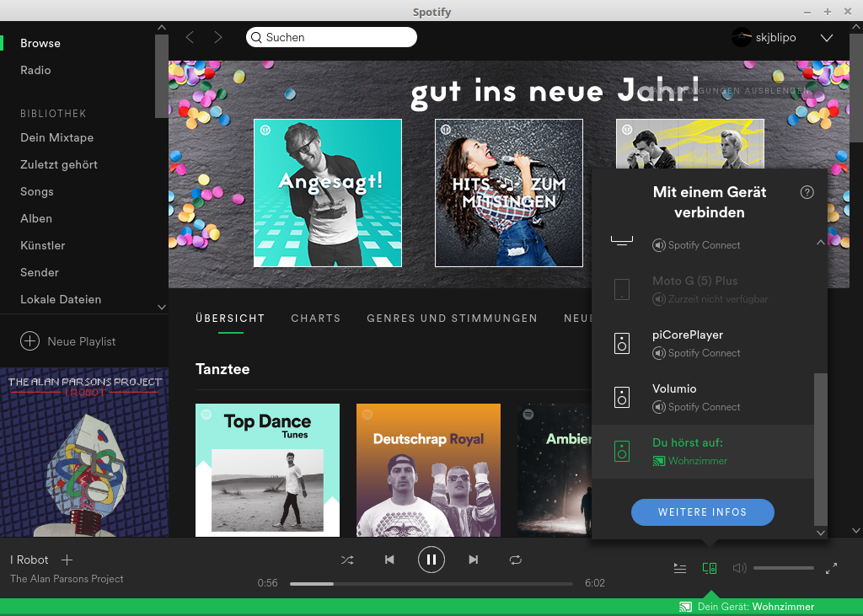Click Dein Gerät: Wohnzimmer status text

[x=756, y=607]
